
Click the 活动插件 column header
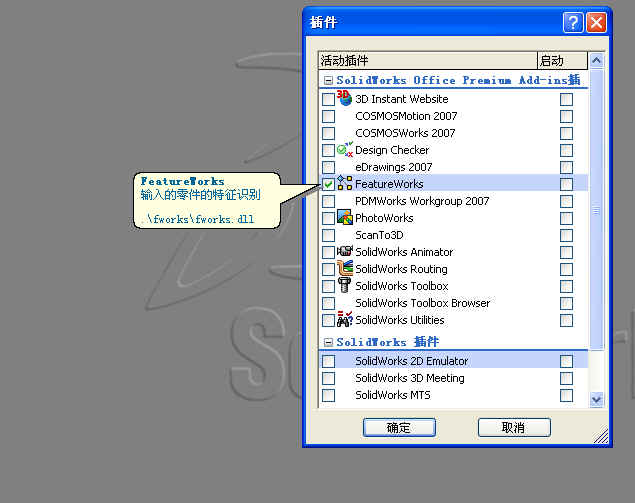tap(428, 61)
